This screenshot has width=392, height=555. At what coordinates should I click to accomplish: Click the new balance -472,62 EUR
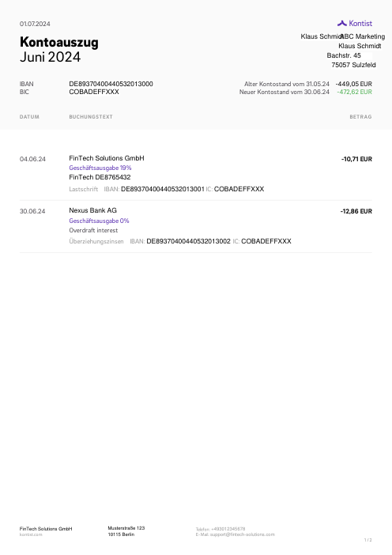tap(355, 92)
